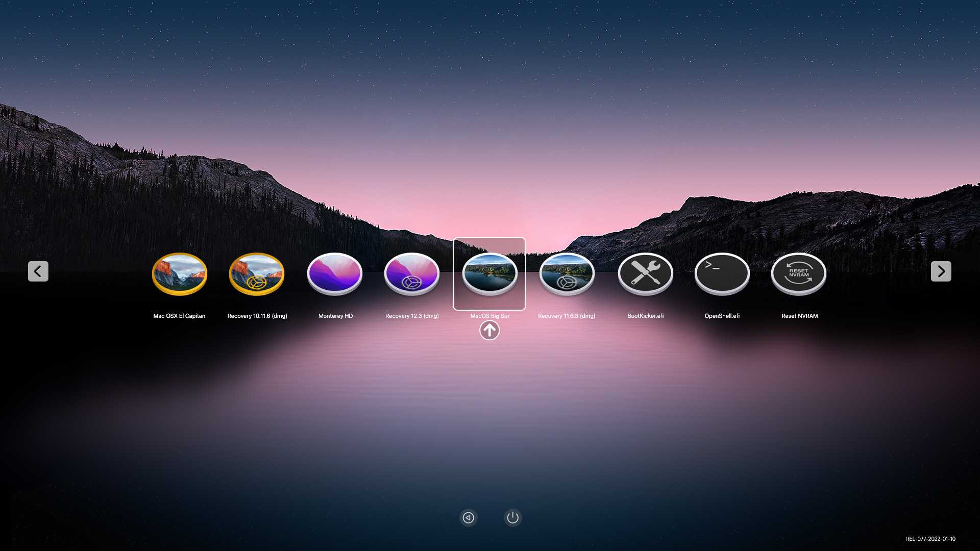The height and width of the screenshot is (551, 980).
Task: Click the OpenShell.efi text label
Action: point(722,316)
